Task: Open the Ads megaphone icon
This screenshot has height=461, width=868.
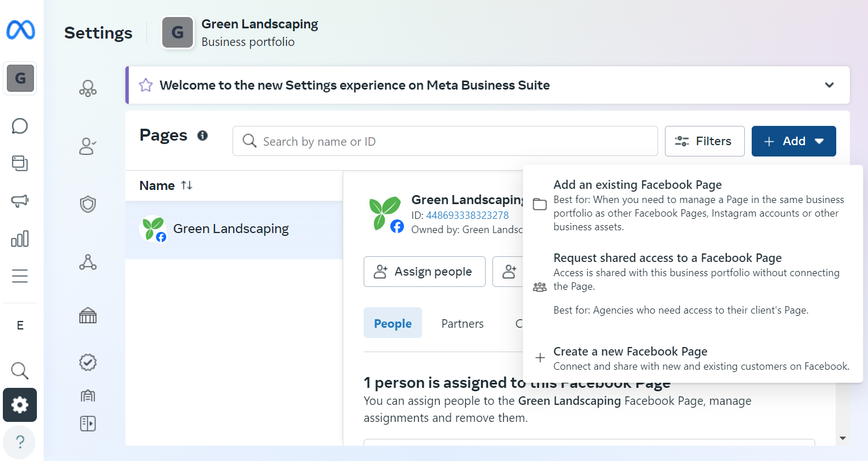Action: [20, 201]
